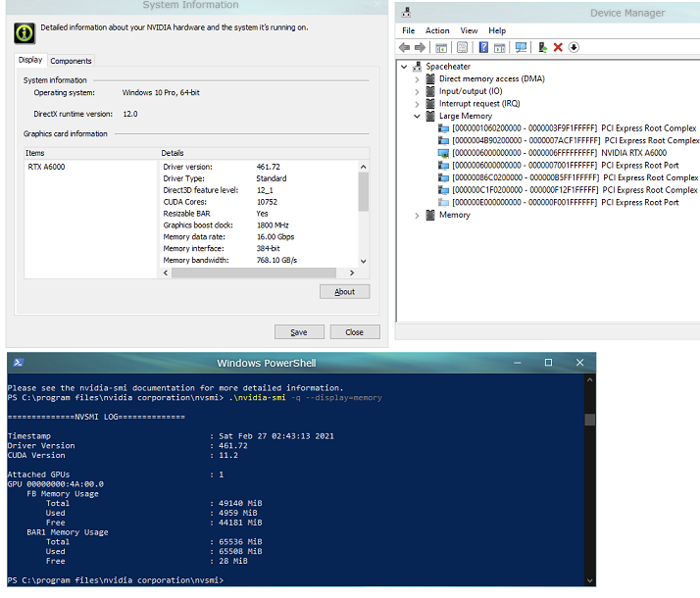This screenshot has width=700, height=598.
Task: Click the Forward arrow in Device Manager toolbar
Action: coord(420,47)
